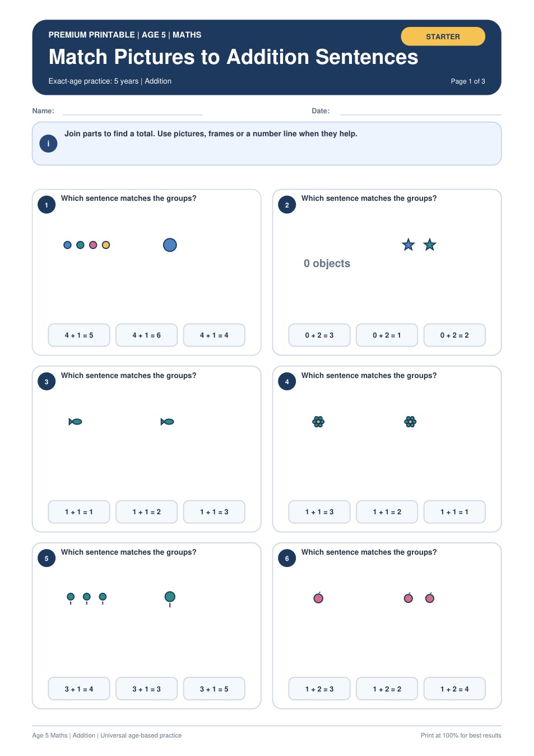The image size is (534, 756).
Task: Click the "0 objects" label in question 2
Action: [x=327, y=264]
